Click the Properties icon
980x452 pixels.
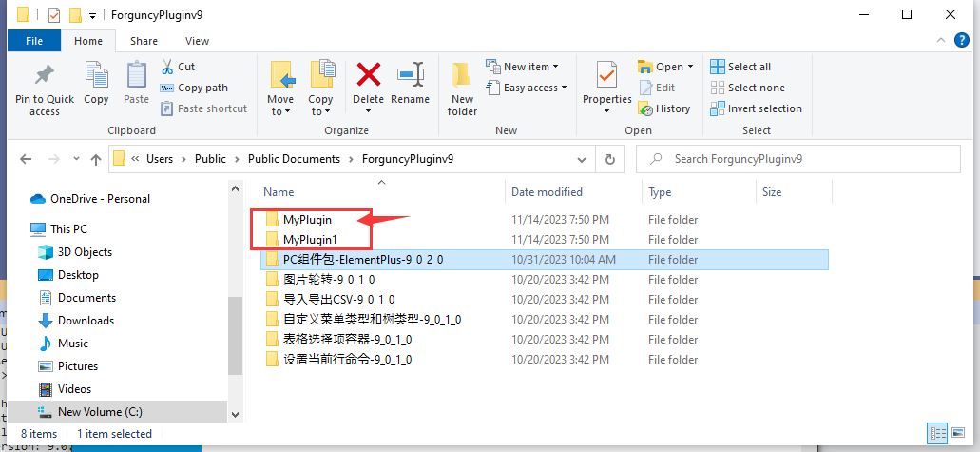tap(606, 75)
